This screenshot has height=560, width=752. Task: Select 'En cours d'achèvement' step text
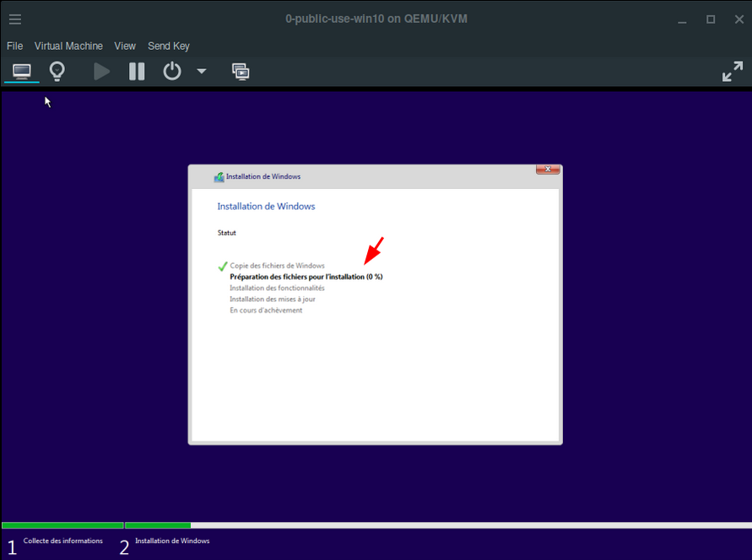coord(266,310)
